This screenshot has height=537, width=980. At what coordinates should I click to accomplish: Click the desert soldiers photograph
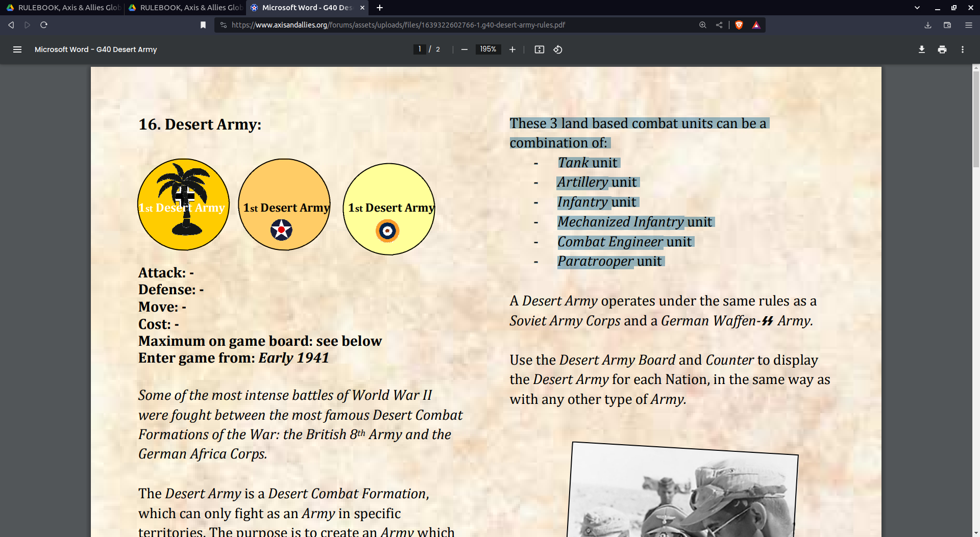(x=682, y=490)
